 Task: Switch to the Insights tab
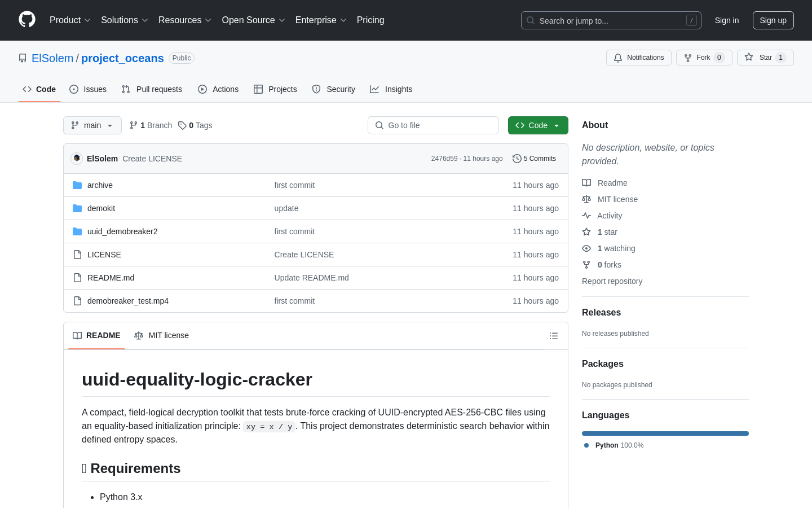[x=391, y=89]
